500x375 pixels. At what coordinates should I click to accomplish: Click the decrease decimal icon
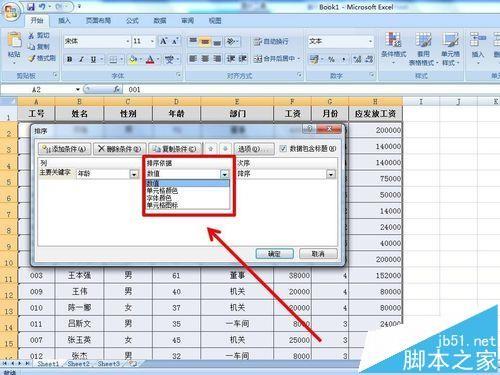pyautogui.click(x=369, y=59)
